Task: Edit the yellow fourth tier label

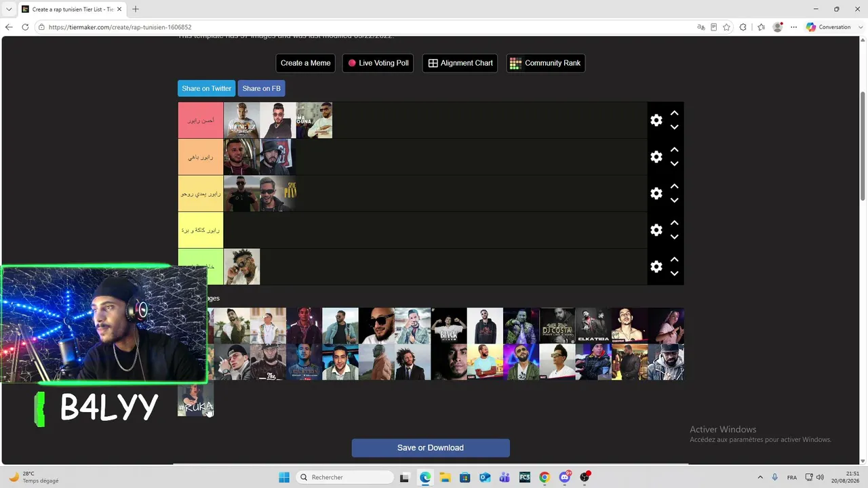Action: (201, 230)
